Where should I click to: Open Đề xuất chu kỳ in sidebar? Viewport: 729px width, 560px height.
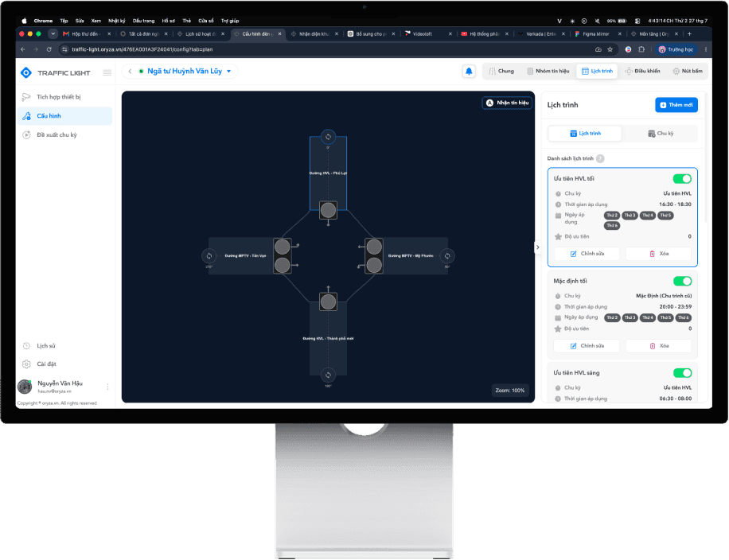pyautogui.click(x=65, y=134)
